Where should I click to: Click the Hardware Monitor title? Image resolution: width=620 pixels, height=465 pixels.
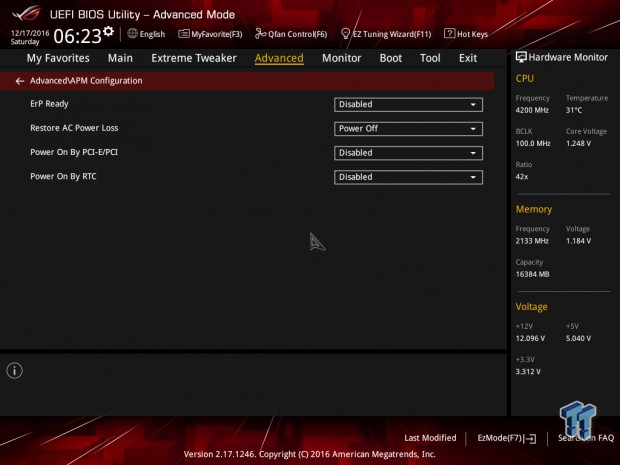tap(568, 57)
